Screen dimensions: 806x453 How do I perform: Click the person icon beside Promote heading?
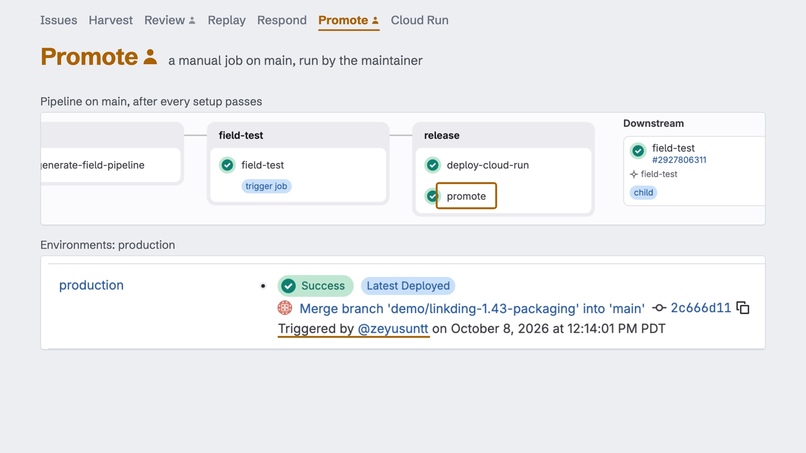pos(150,56)
